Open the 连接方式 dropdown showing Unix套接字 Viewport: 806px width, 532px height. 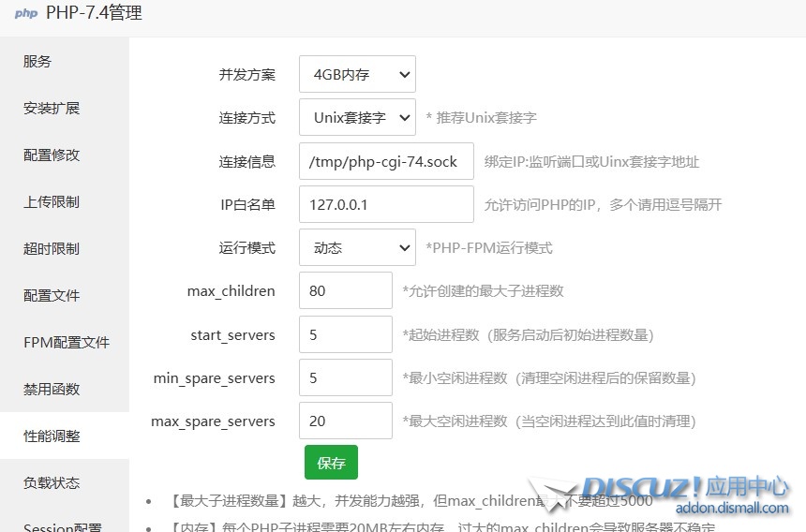point(357,118)
